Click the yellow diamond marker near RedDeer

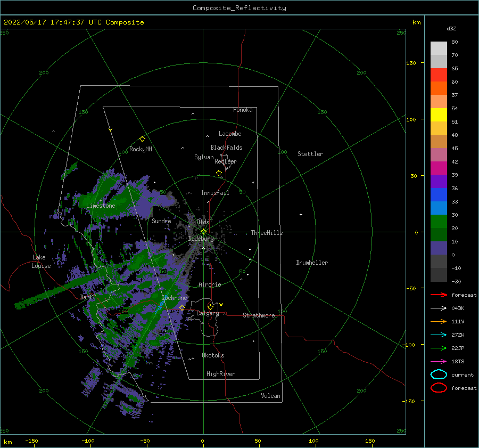219,173
